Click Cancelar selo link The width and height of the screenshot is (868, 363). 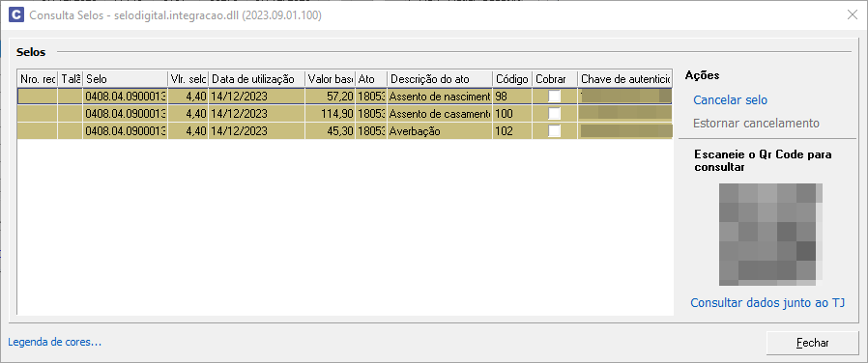pos(730,100)
